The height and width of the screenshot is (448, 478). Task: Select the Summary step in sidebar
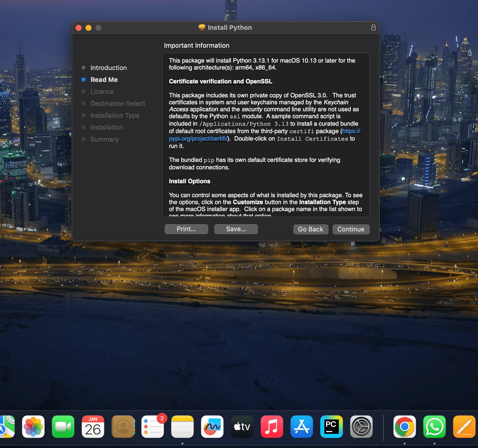(104, 139)
